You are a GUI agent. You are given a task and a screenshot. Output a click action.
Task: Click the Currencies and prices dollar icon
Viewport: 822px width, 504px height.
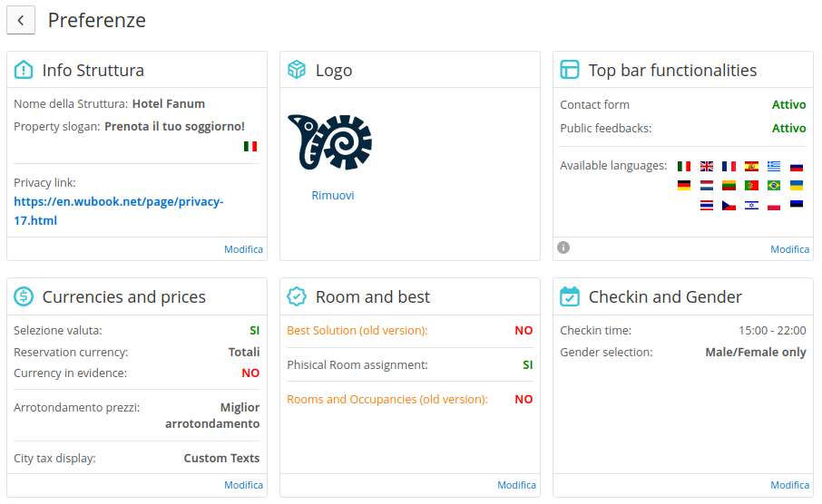[x=24, y=296]
